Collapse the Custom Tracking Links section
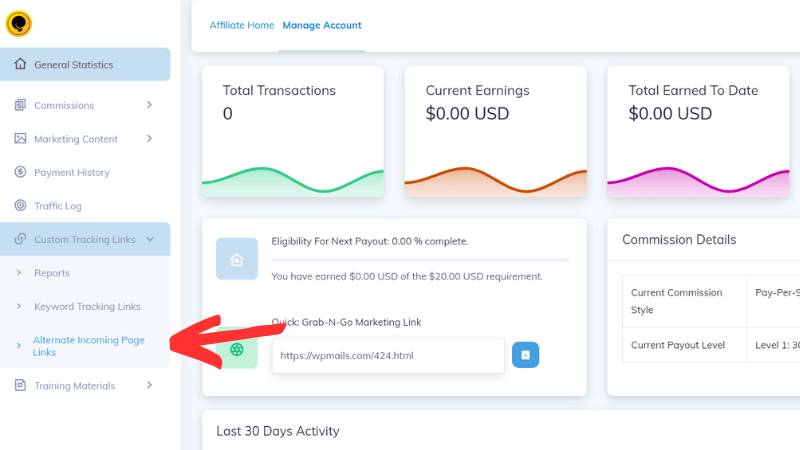Screen dimensions: 800x450 click(x=149, y=239)
